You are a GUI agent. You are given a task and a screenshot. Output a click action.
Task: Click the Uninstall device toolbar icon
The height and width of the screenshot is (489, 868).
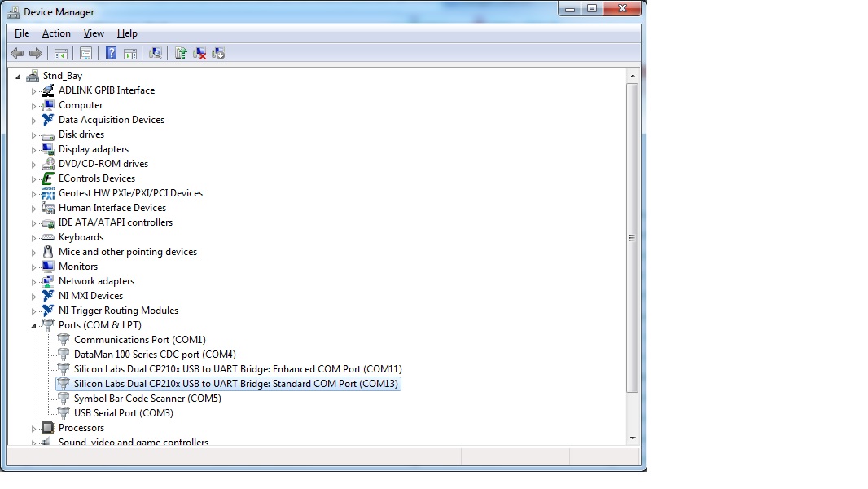pos(199,53)
